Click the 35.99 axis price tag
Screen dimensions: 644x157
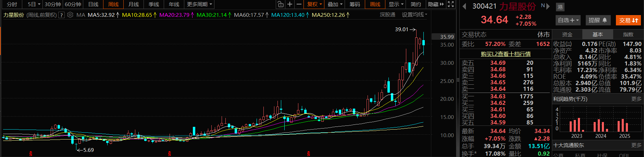click(x=447, y=37)
